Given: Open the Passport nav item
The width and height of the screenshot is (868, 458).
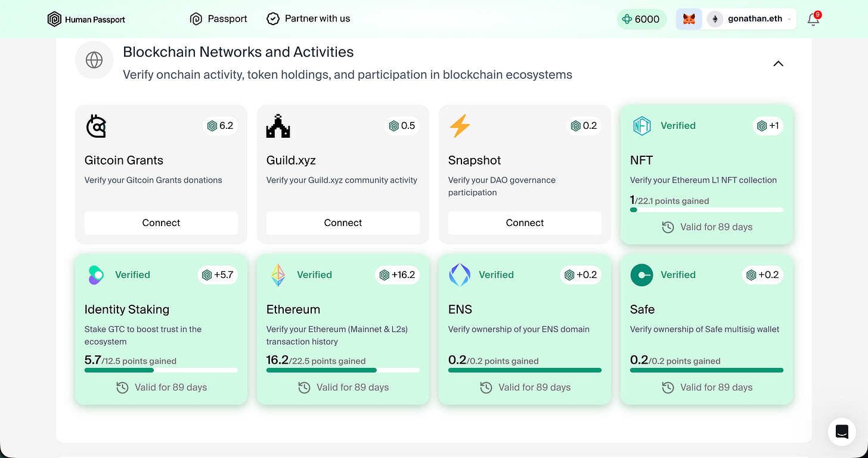Looking at the screenshot, I should [218, 19].
